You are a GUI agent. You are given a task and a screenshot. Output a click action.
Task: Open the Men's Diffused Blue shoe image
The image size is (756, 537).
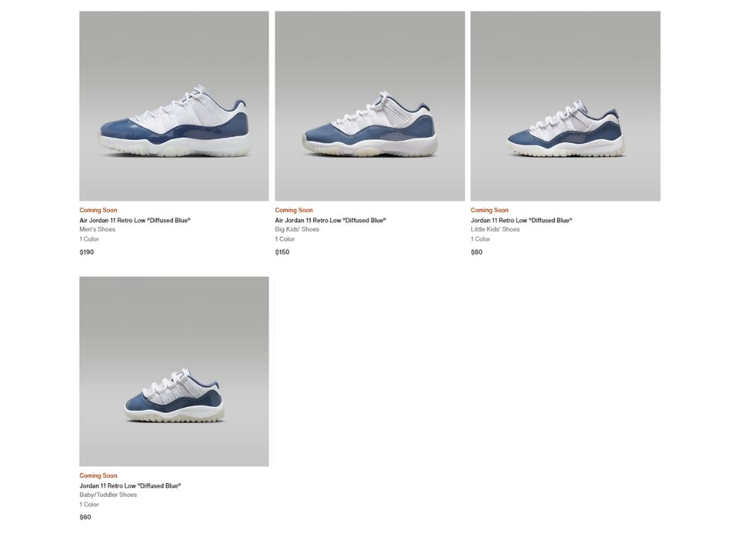coord(174,106)
